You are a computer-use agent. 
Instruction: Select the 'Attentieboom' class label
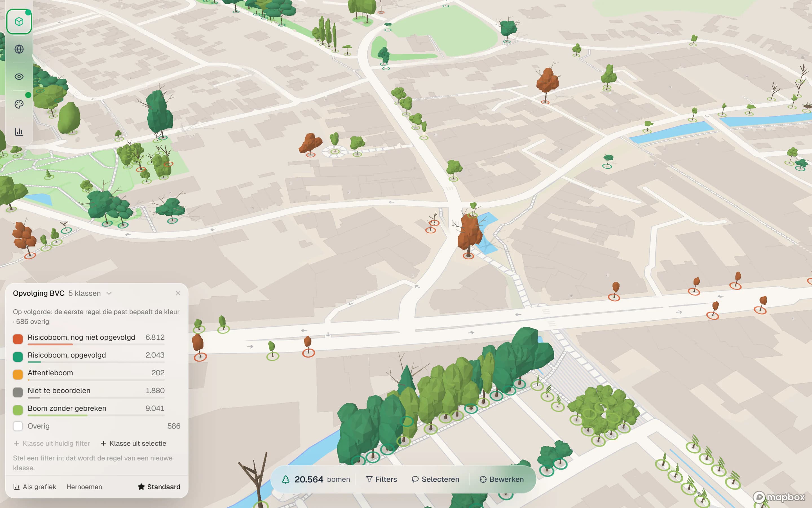(50, 373)
